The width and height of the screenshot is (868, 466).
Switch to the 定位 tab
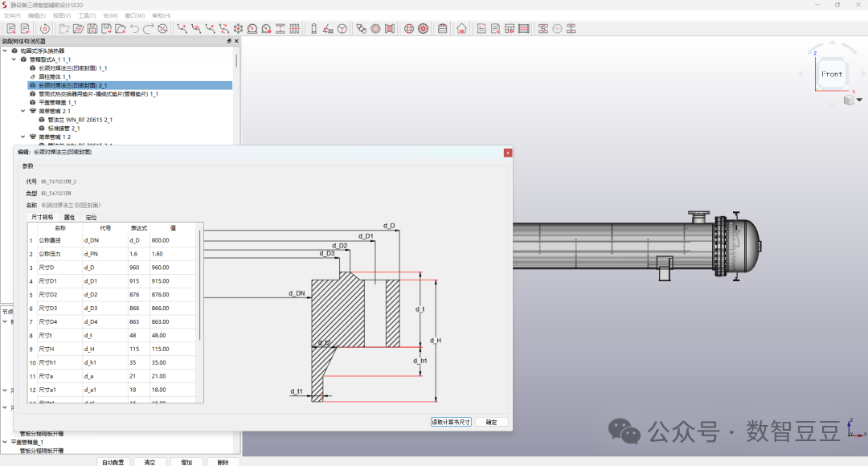coord(91,217)
